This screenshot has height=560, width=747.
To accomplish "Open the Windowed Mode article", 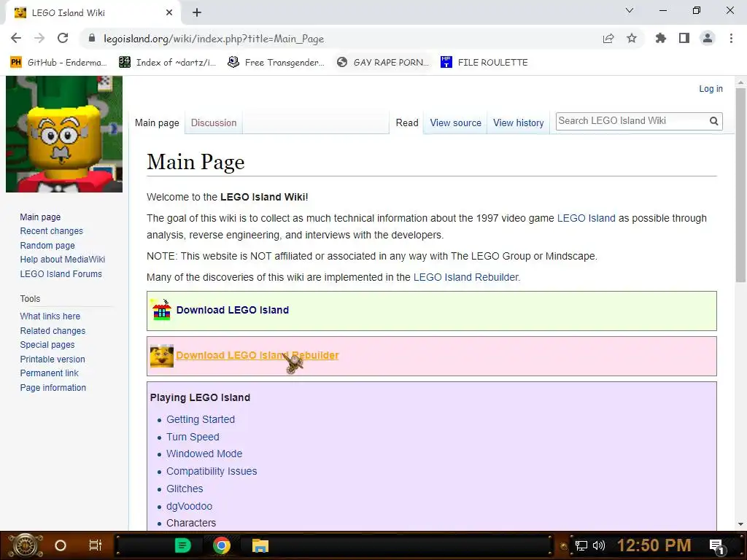I will (x=204, y=454).
